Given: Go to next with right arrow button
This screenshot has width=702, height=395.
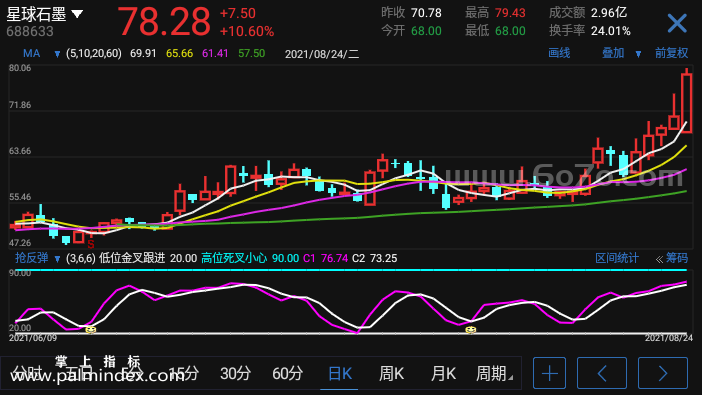Looking at the screenshot, I should [x=663, y=373].
